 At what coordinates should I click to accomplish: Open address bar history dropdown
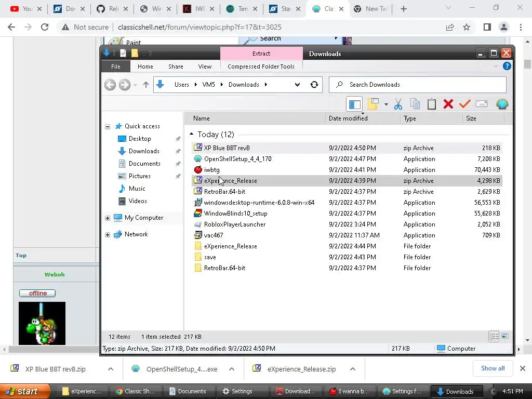(x=297, y=85)
